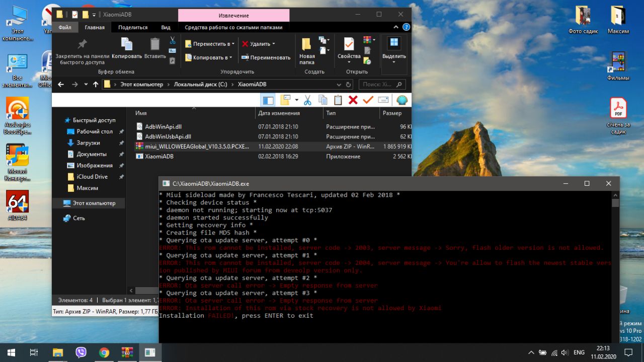Screen dimensions: 644x362
Task: Open Быстрый доступ in the navigation pane
Action: click(94, 120)
